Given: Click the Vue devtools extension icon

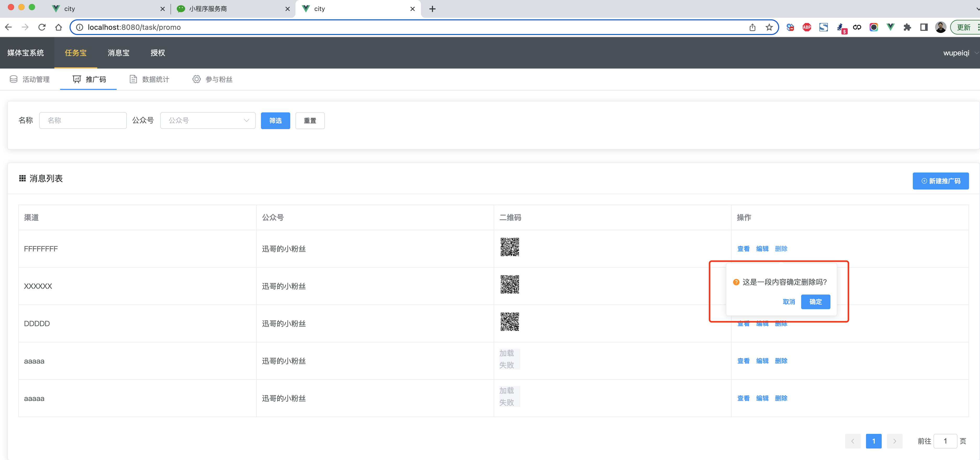Looking at the screenshot, I should tap(890, 27).
